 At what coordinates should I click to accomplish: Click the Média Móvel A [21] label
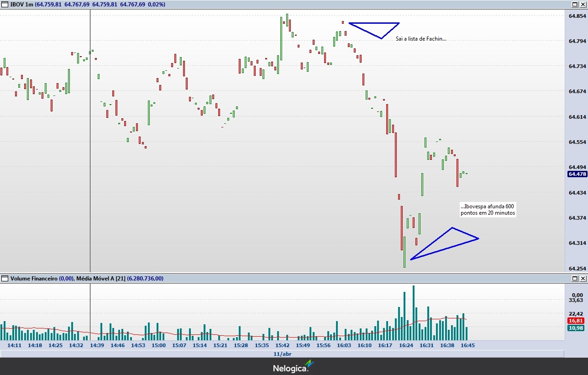[x=100, y=278]
